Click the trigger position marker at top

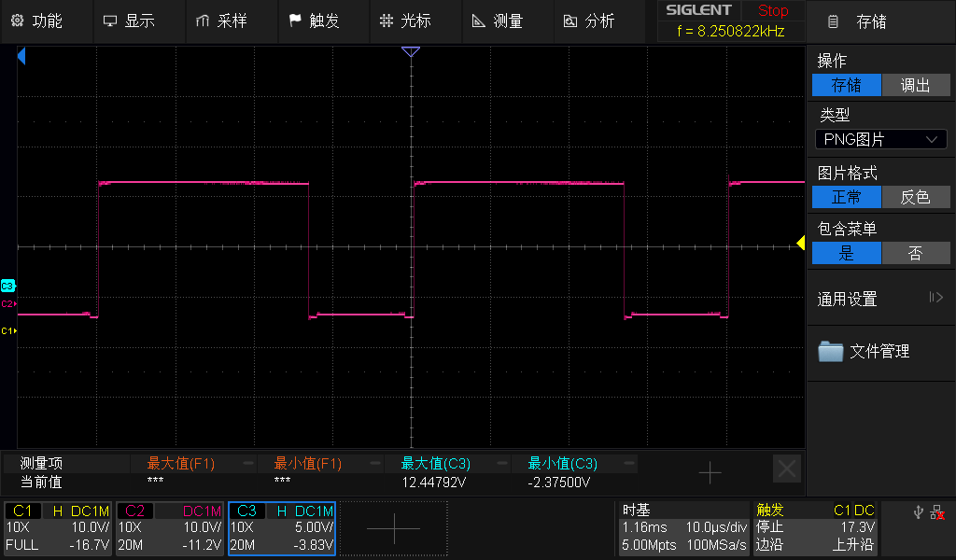point(411,51)
